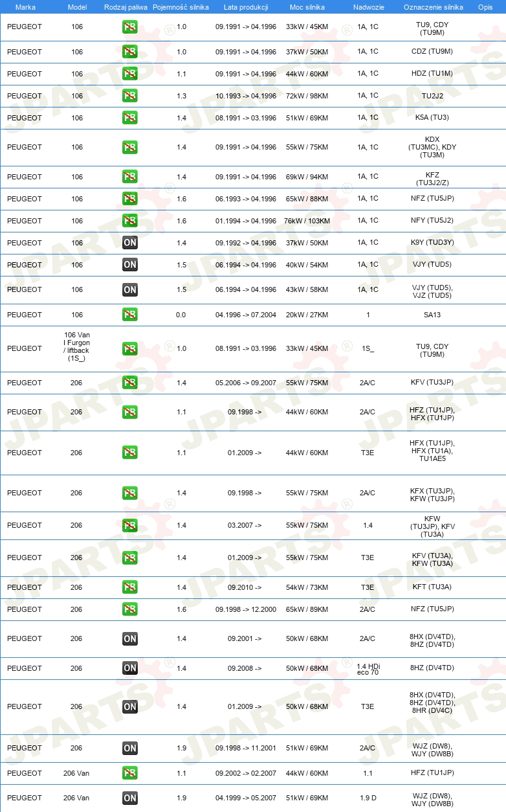Image resolution: width=506 pixels, height=812 pixels.
Task: Click the ON diesel icon in the 8HR (DV4C) row
Action: click(130, 706)
